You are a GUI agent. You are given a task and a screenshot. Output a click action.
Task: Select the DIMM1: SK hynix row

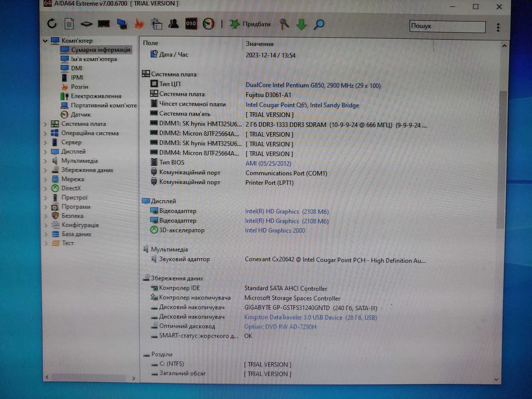[289, 124]
